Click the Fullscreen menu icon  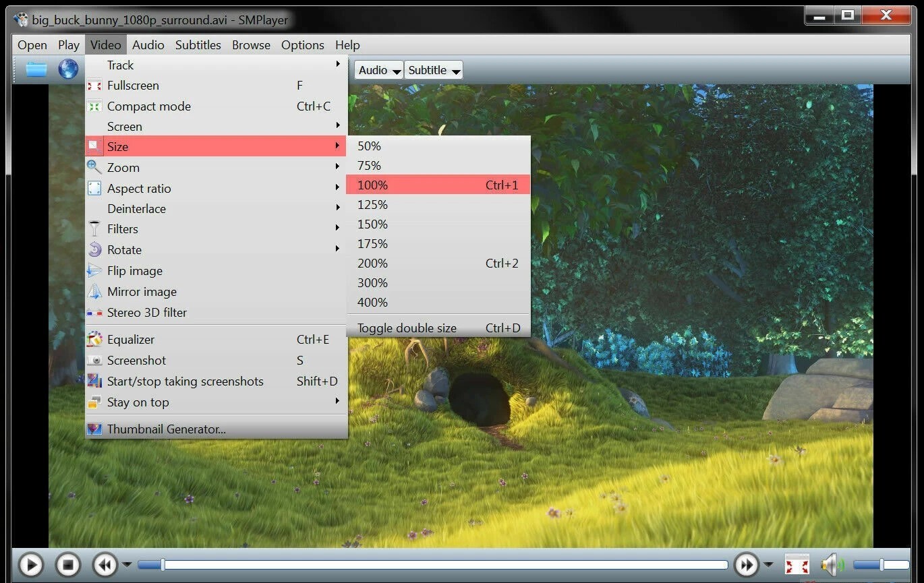point(94,86)
